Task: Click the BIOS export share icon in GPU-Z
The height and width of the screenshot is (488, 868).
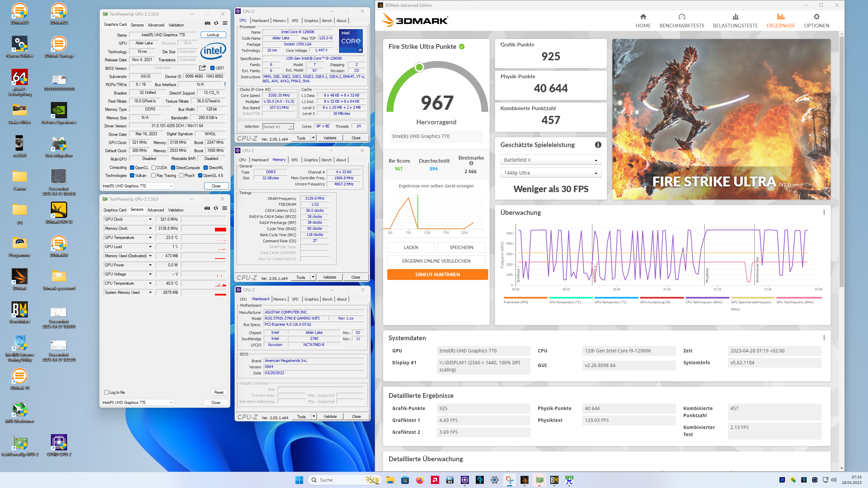Action: [x=202, y=68]
